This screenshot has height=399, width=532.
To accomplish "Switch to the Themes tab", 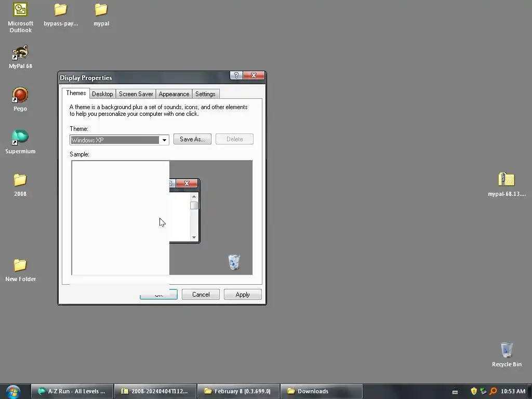I will (x=76, y=94).
